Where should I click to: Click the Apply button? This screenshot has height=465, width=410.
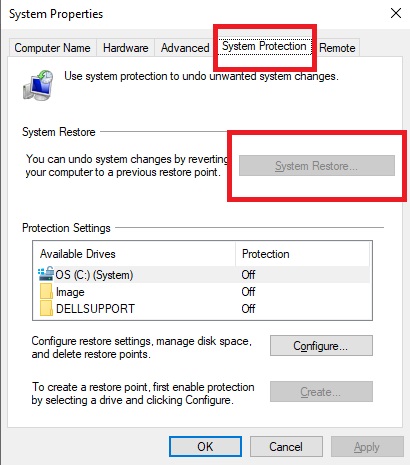pos(367,446)
